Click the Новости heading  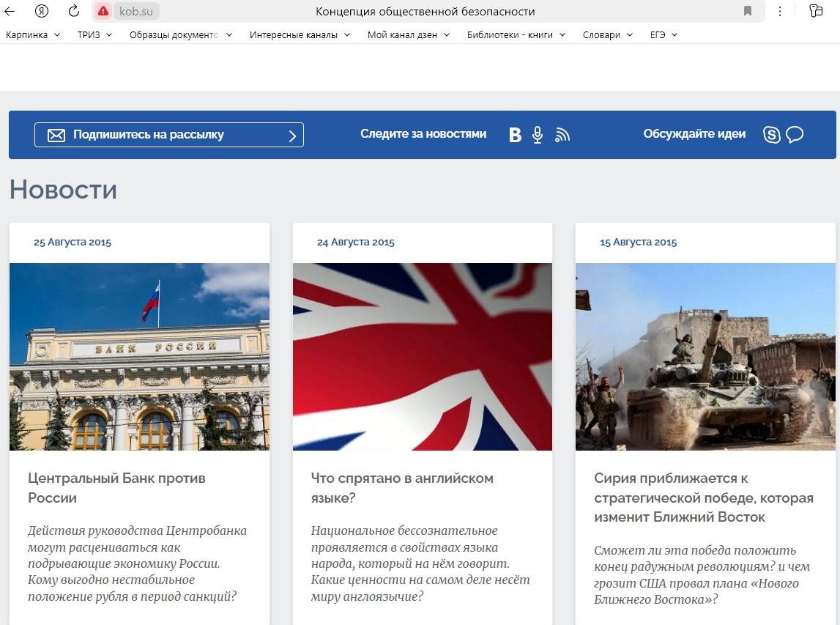(63, 190)
